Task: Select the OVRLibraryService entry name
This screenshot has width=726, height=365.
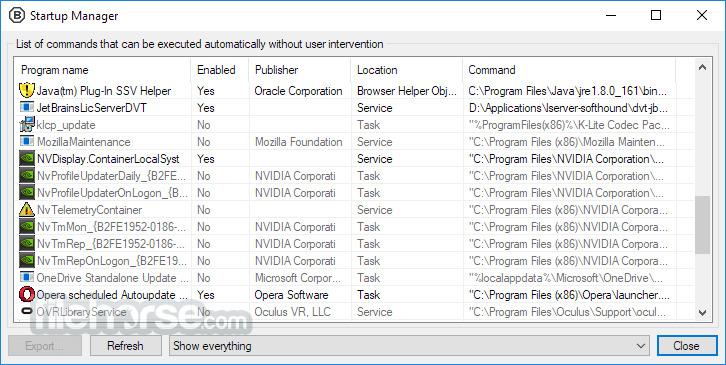Action: coord(81,312)
